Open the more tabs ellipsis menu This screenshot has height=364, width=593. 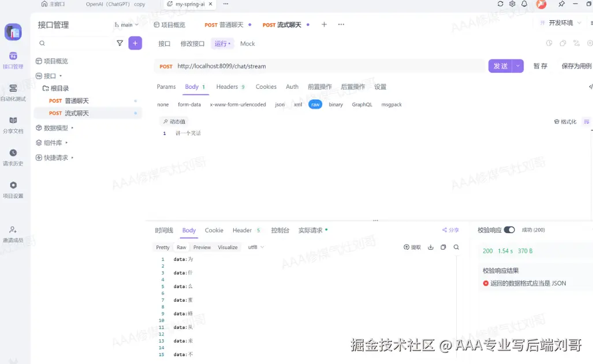click(x=341, y=25)
